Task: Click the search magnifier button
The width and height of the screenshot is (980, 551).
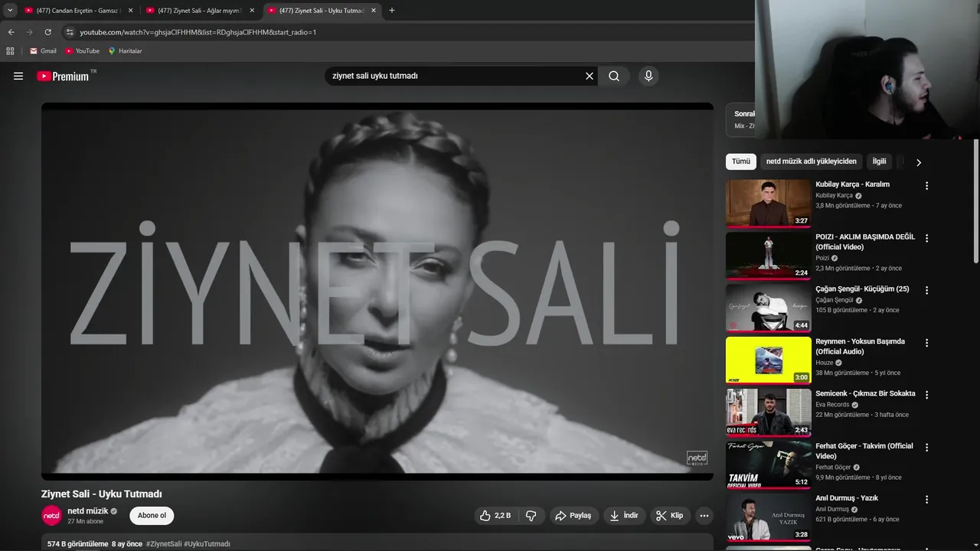Action: (614, 76)
